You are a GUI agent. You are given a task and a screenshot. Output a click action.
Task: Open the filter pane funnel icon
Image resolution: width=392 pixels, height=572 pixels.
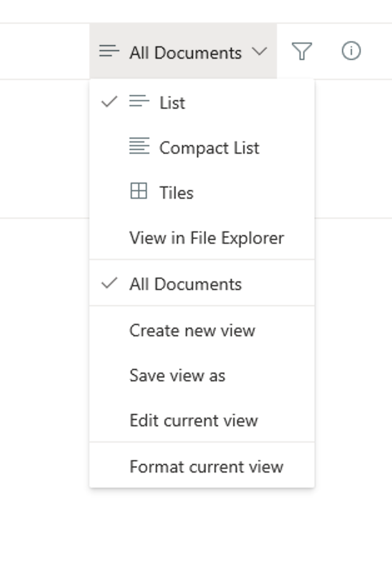[x=301, y=51]
